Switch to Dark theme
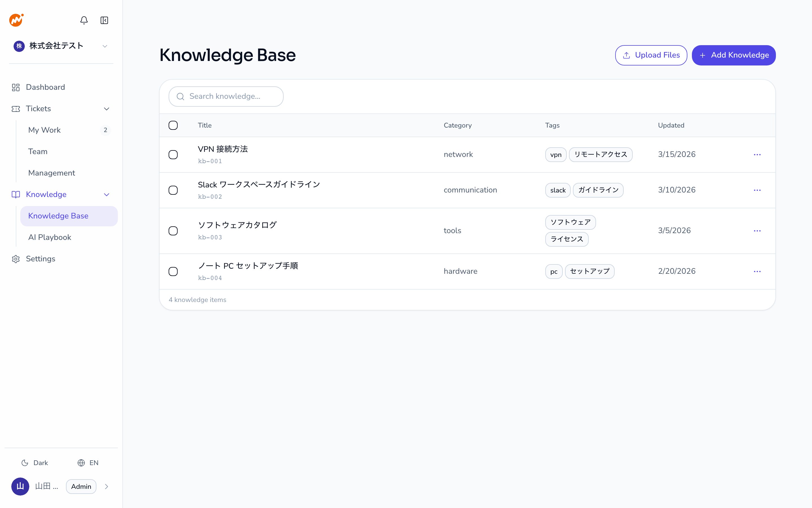Viewport: 812px width, 508px height. (35, 463)
